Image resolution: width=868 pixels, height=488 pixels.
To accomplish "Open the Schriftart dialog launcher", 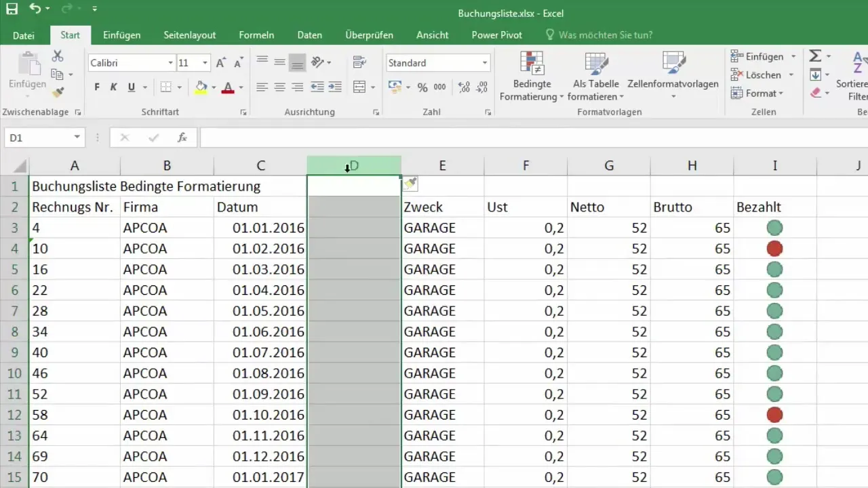I will tap(243, 113).
